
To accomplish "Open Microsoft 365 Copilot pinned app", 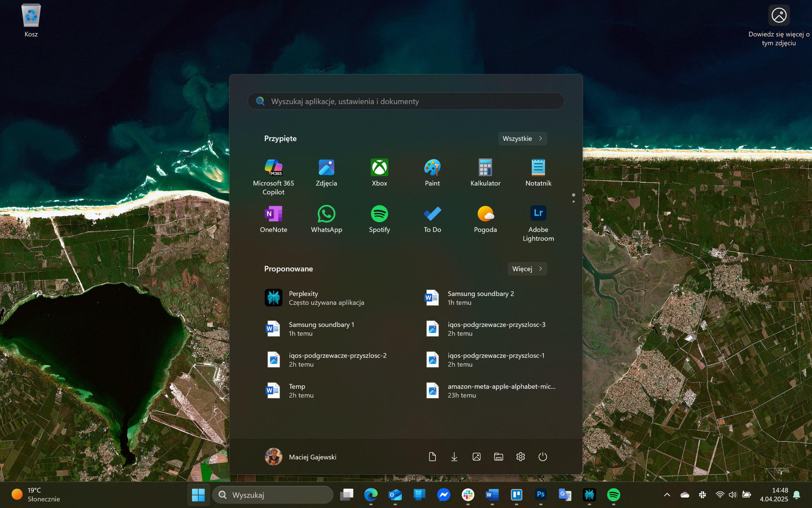I will 273,177.
